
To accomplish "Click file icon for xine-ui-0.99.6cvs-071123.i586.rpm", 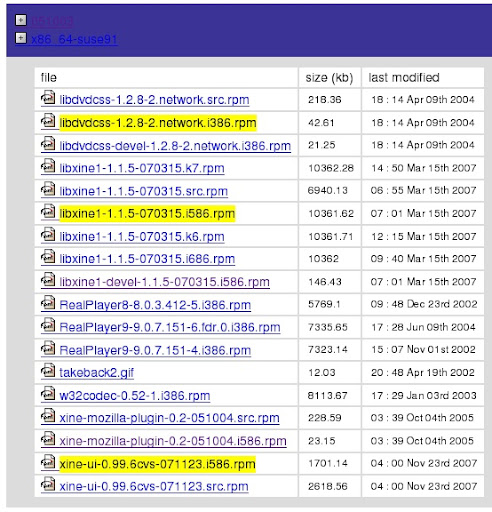I will 48,462.
